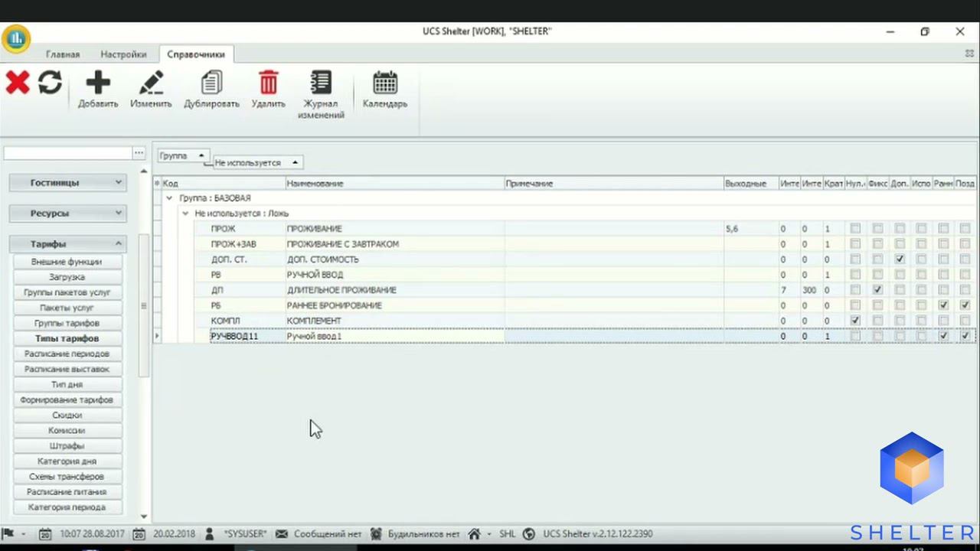Expand the Ресурсы sidebar section

tap(67, 213)
